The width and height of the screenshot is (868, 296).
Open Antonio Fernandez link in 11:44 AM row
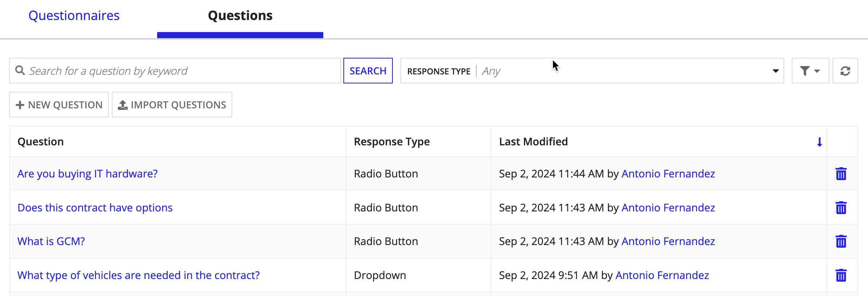coord(668,174)
